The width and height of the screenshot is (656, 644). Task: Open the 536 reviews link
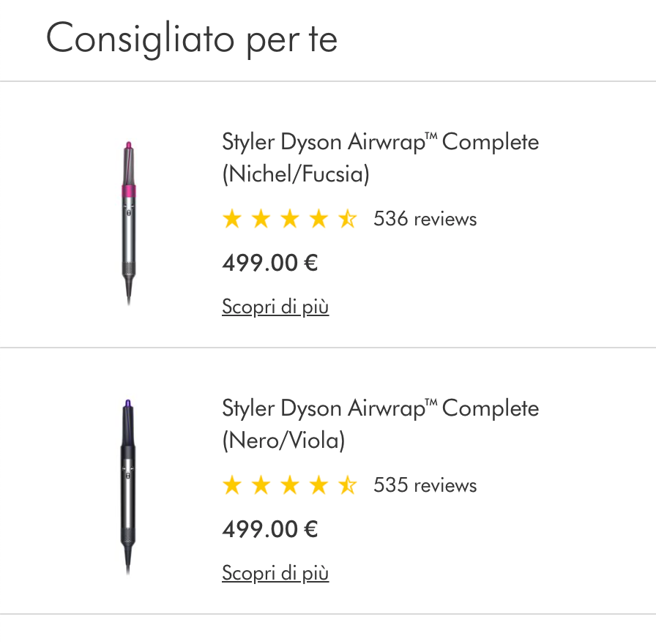click(425, 219)
